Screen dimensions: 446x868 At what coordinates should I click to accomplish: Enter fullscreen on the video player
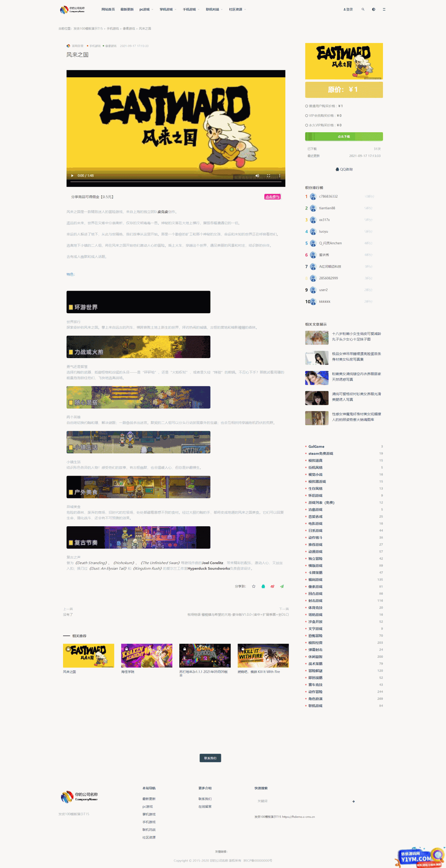268,176
